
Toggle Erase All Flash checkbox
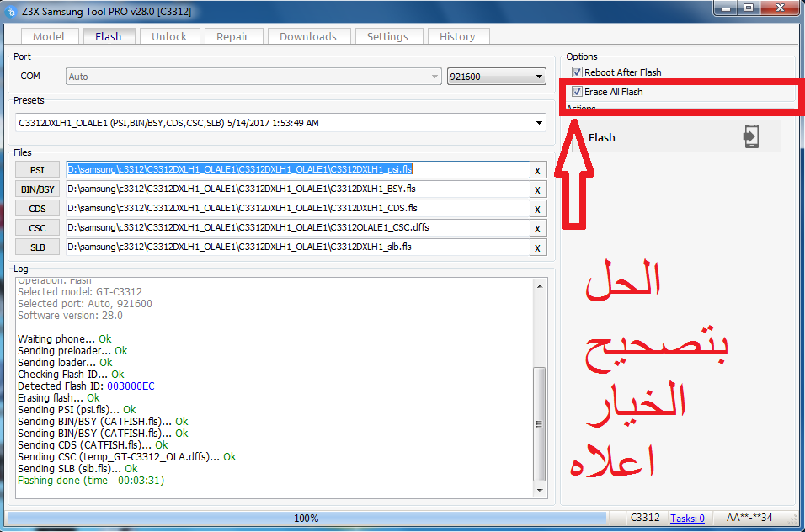point(577,91)
